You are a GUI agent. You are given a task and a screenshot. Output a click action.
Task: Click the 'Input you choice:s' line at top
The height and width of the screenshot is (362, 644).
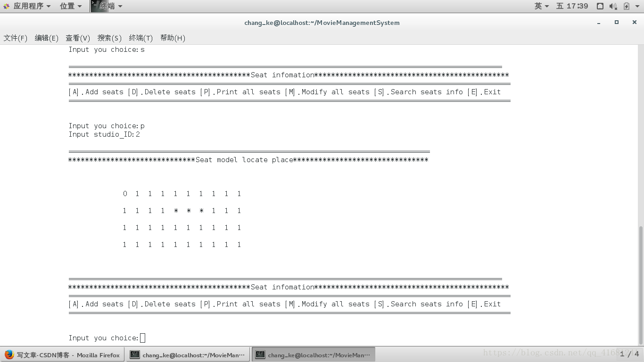click(107, 49)
